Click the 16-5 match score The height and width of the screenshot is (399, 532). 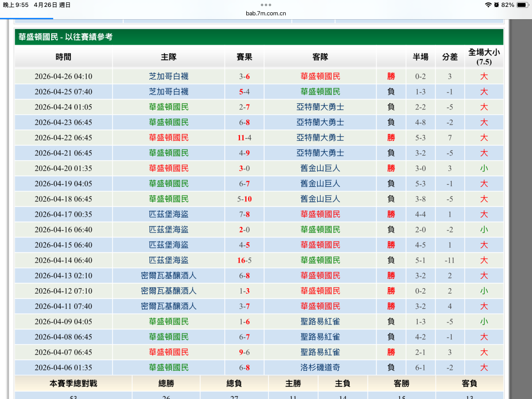[244, 260]
